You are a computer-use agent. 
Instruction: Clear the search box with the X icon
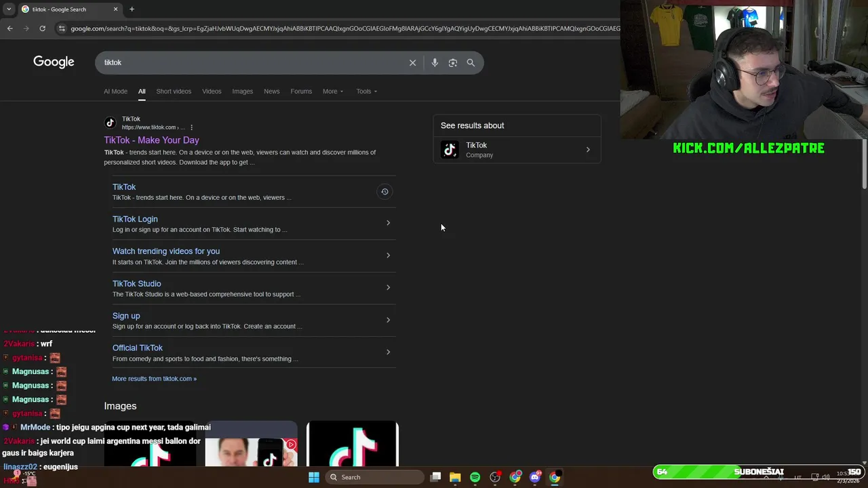click(x=412, y=62)
